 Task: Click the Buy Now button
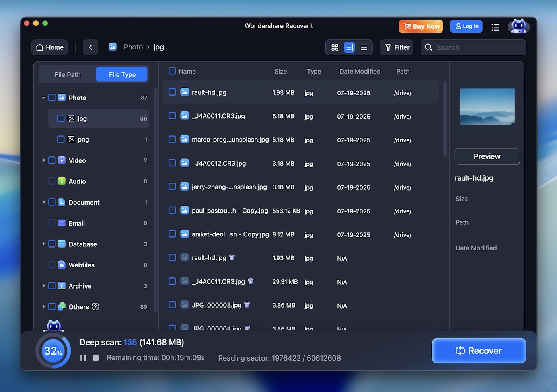421,26
